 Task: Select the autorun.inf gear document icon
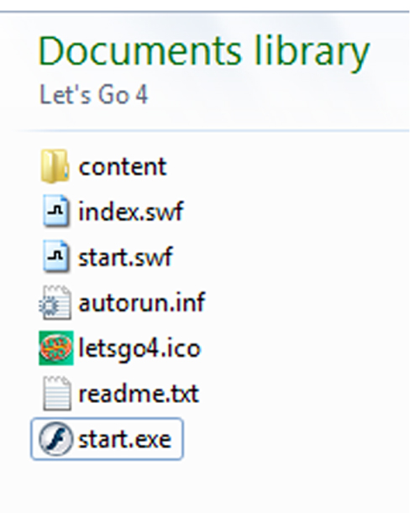pos(55,302)
